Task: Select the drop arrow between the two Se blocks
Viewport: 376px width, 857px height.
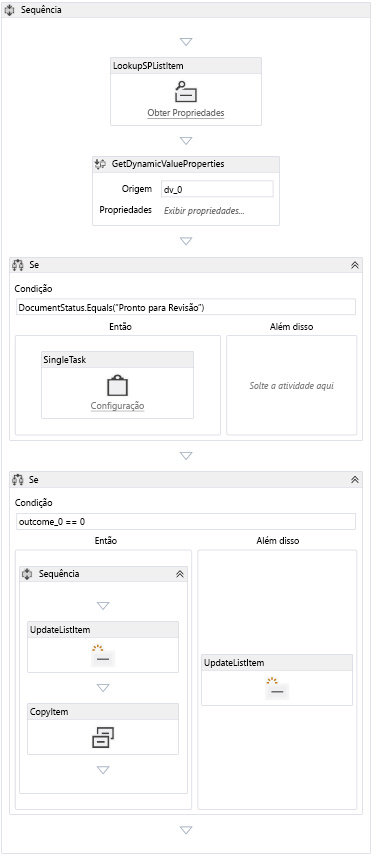Action: coord(186,456)
